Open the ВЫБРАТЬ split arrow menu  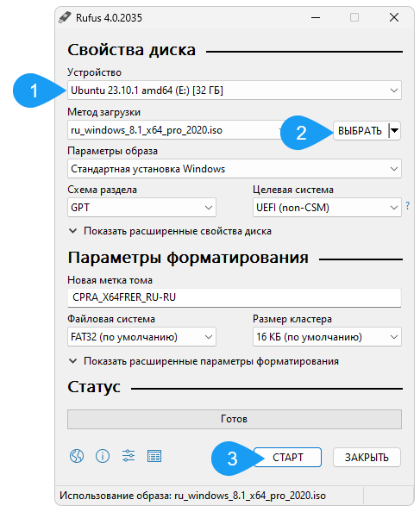click(x=394, y=131)
